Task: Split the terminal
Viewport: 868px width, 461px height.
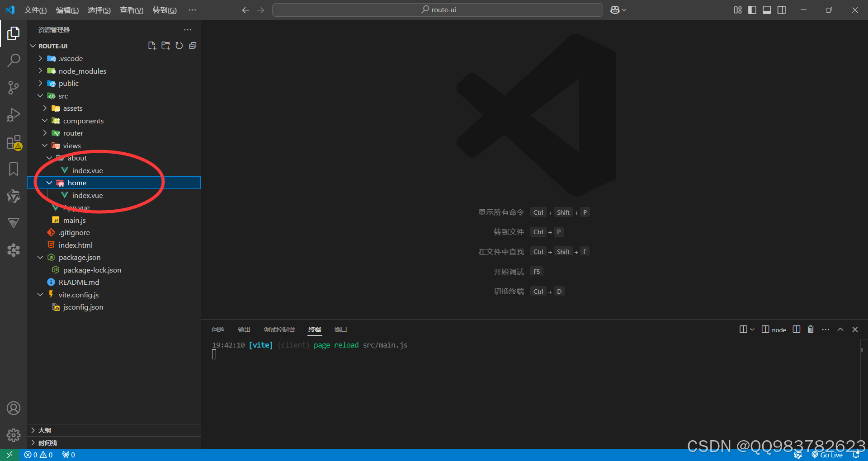Action: tap(797, 329)
